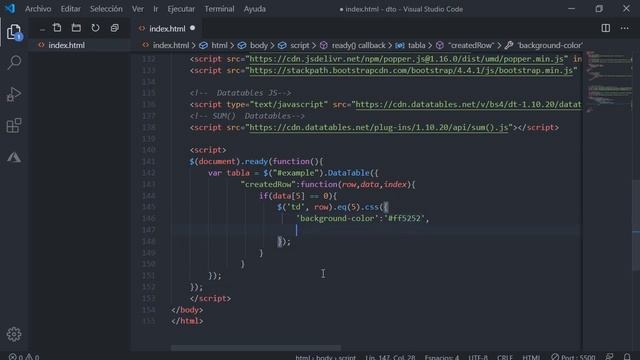Expand the tabla breadcrumb item
The height and width of the screenshot is (360, 640).
pos(416,45)
